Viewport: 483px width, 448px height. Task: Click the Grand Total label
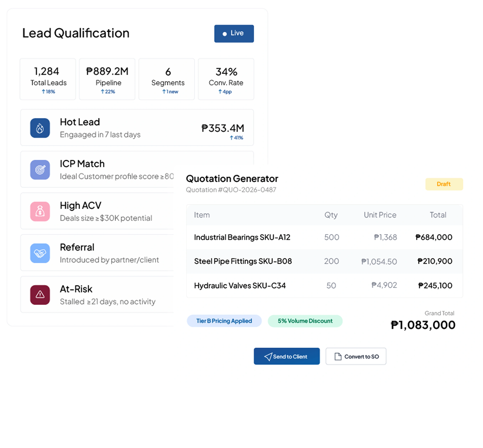(x=439, y=313)
